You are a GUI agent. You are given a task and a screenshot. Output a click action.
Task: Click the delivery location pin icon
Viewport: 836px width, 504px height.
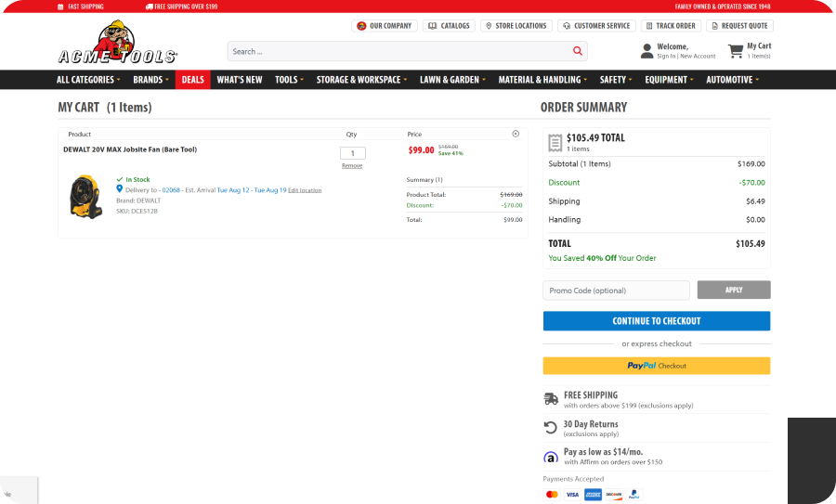click(120, 189)
